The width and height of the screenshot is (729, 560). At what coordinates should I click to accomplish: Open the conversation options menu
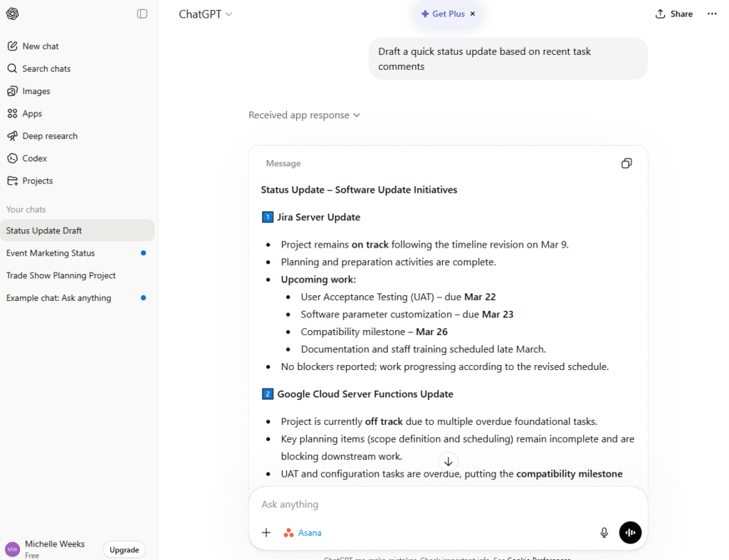pos(712,14)
